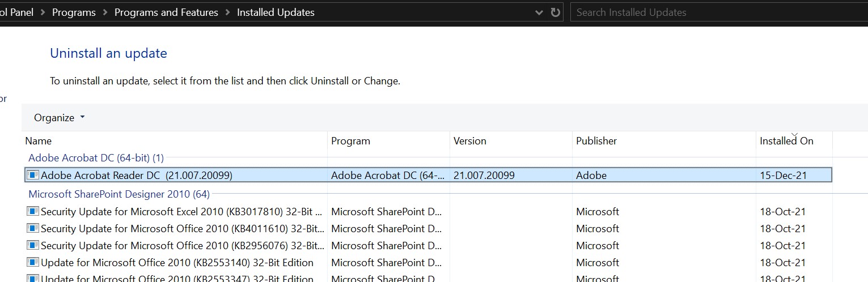Select Update for Office 2010 KB2553140
The image size is (868, 282).
point(429,263)
